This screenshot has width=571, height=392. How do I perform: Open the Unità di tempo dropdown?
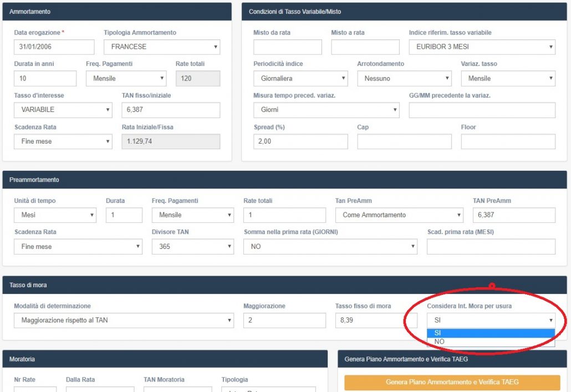click(x=55, y=215)
